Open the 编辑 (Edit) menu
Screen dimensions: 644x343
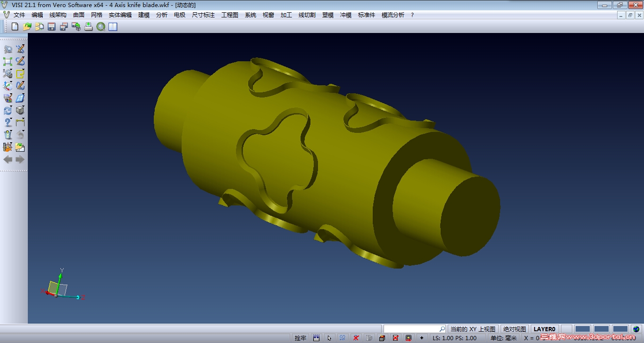37,15
